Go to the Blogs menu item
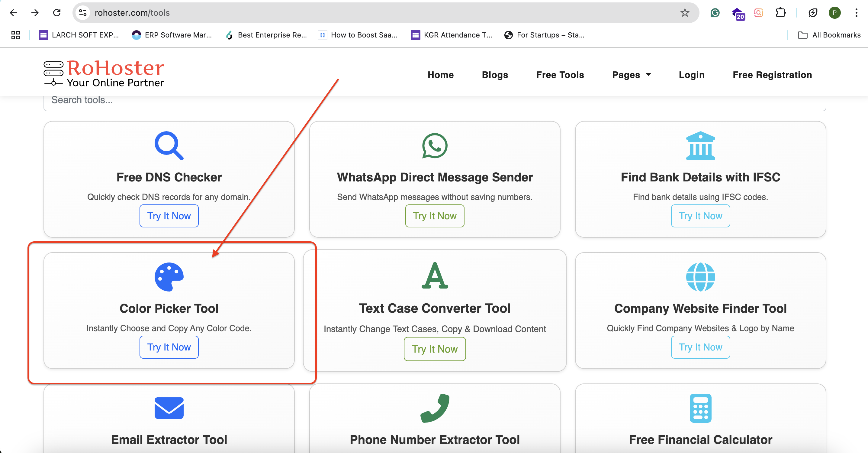The width and height of the screenshot is (868, 453). [495, 75]
